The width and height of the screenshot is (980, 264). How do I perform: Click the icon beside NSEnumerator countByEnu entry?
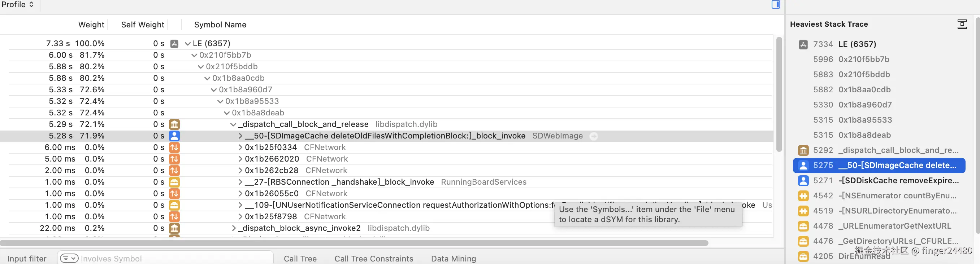pos(803,196)
